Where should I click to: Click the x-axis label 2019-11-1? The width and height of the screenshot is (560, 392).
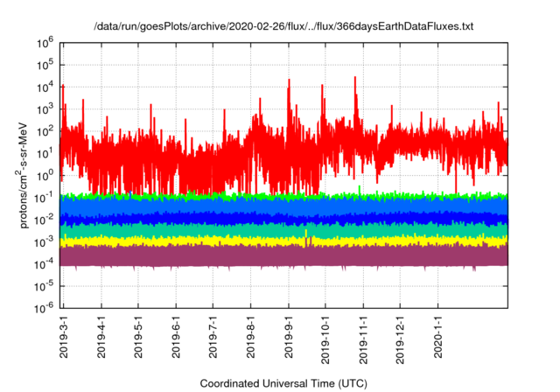pyautogui.click(x=363, y=339)
